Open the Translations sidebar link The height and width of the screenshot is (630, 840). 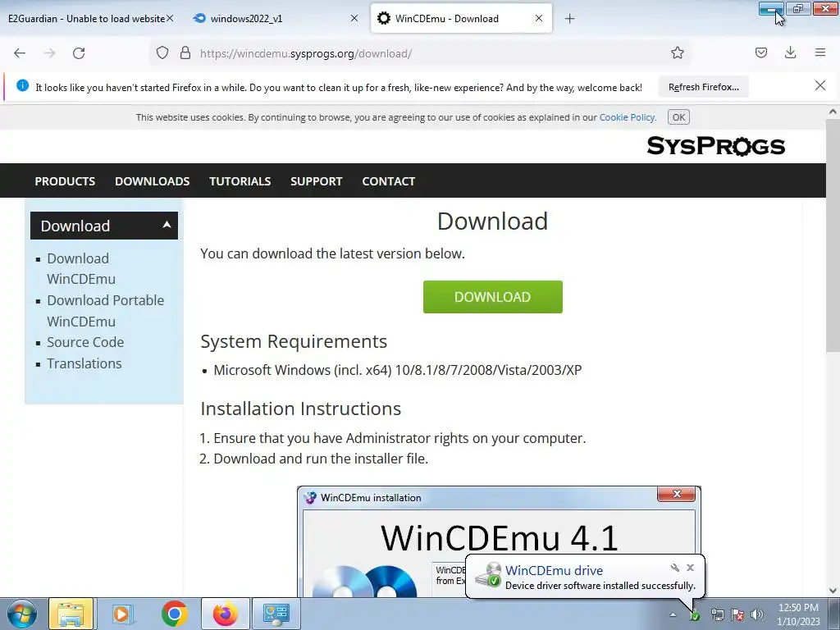pos(84,363)
